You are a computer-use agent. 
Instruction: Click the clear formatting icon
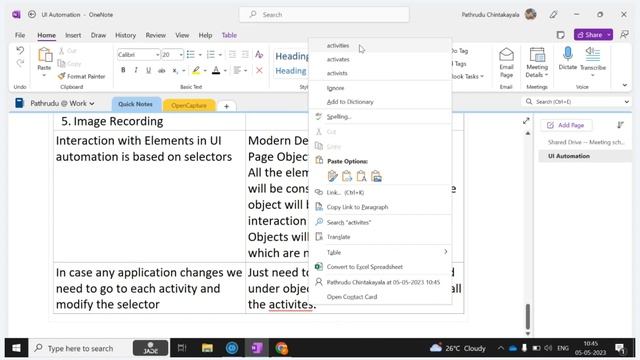coord(259,54)
